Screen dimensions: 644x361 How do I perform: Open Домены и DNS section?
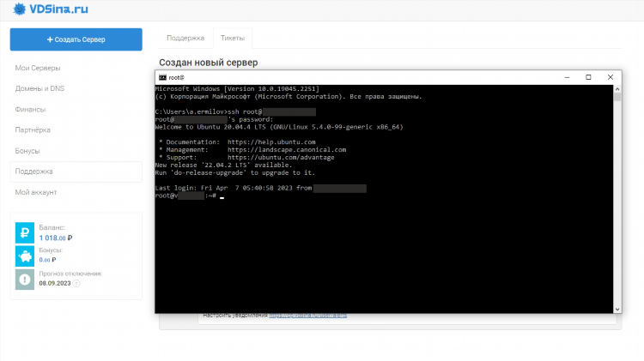tap(39, 88)
